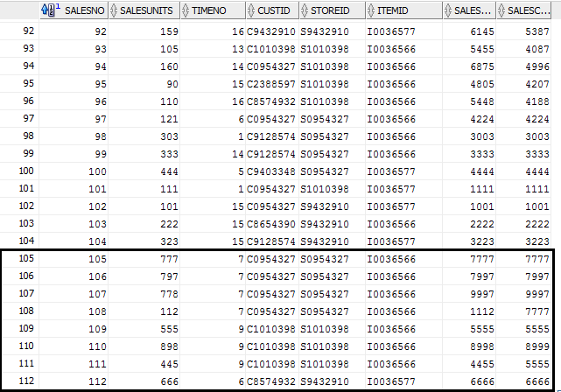
Task: Select row number 112 in the row header
Action: tap(19, 381)
